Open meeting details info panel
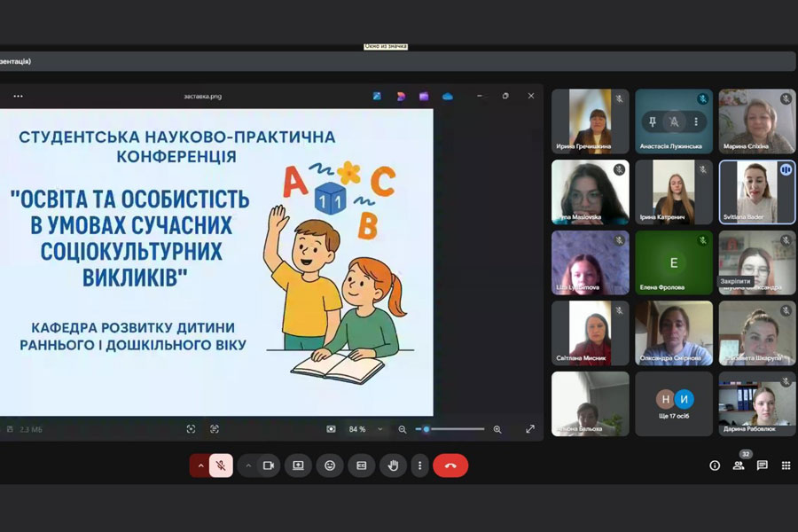This screenshot has width=798, height=532. point(715,465)
